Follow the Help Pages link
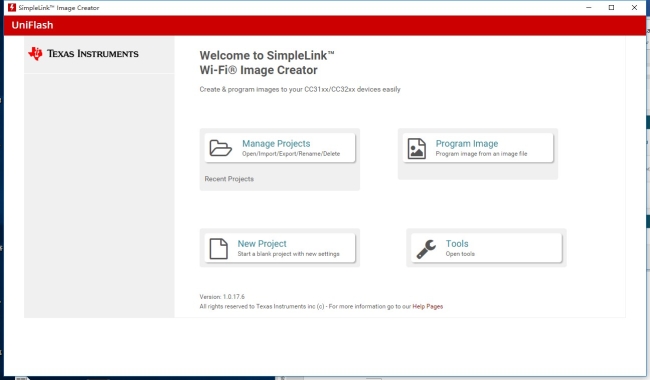 click(427, 307)
